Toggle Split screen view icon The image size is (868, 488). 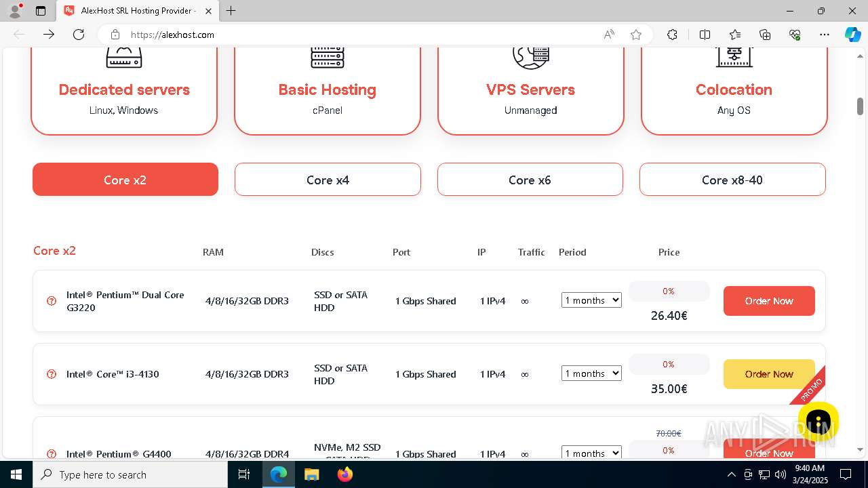(705, 35)
